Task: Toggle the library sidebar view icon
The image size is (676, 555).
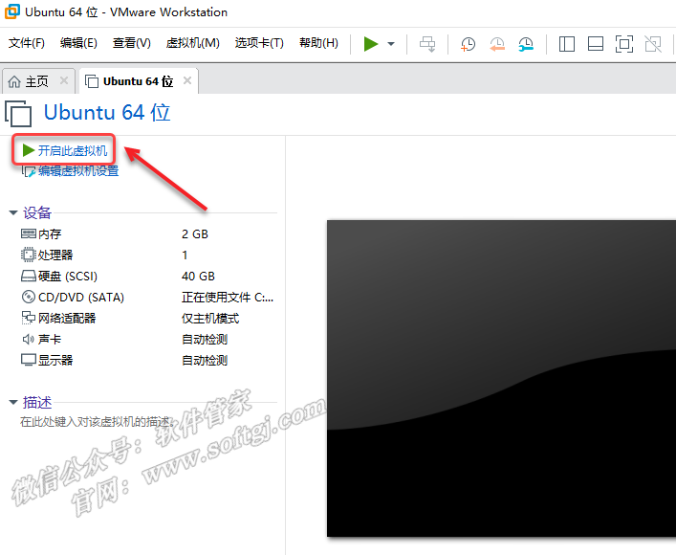Action: (x=566, y=44)
